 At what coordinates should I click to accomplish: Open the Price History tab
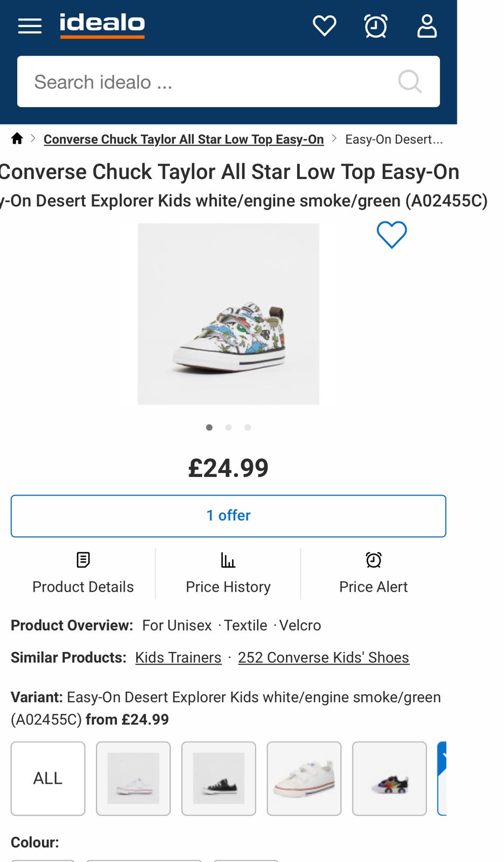(x=228, y=574)
